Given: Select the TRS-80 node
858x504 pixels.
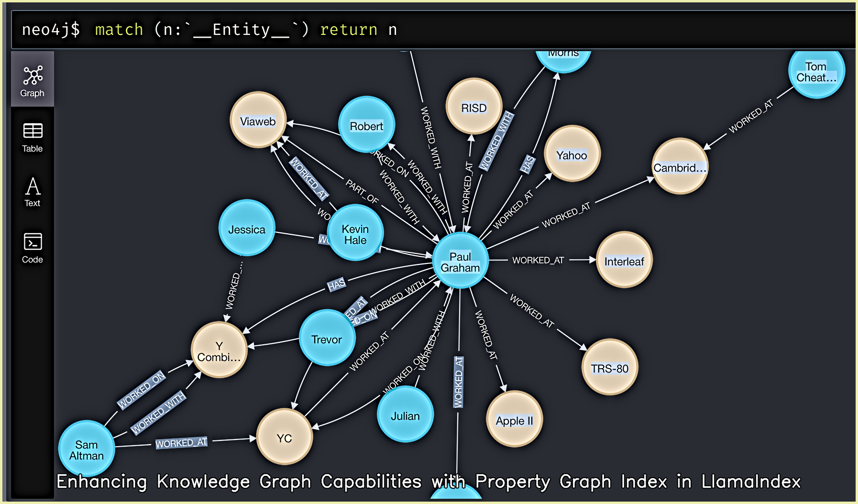Looking at the screenshot, I should tap(609, 367).
